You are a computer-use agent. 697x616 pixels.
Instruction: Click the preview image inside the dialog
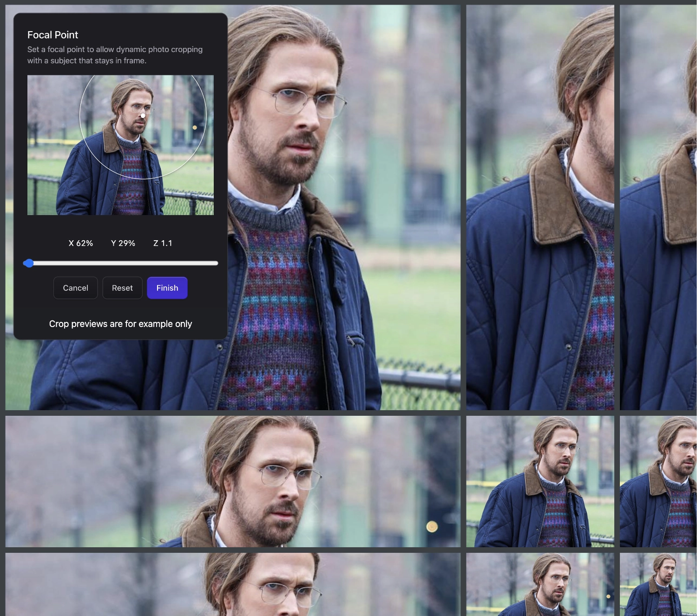point(70,186)
